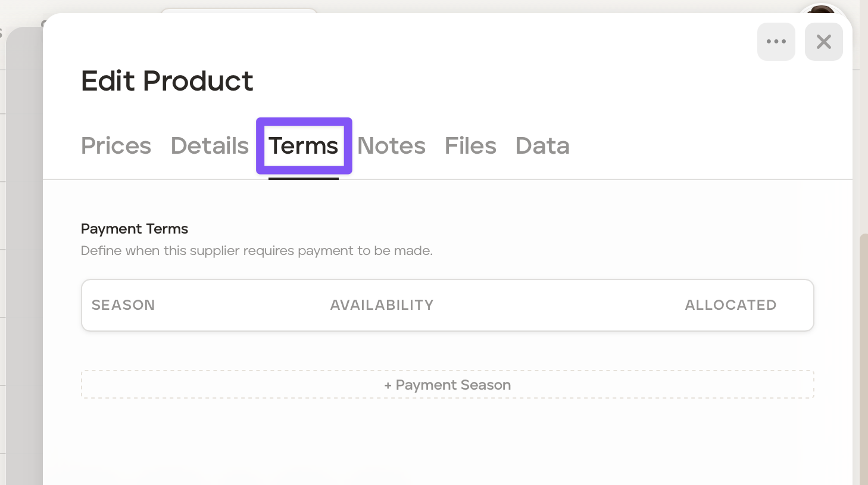Click the AVAILABILITY column header

click(x=382, y=305)
